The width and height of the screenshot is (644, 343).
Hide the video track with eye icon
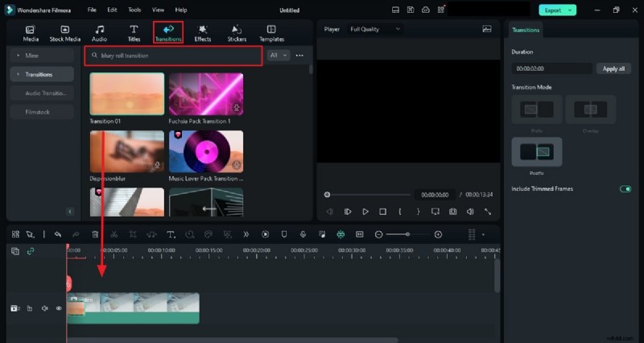tap(59, 308)
